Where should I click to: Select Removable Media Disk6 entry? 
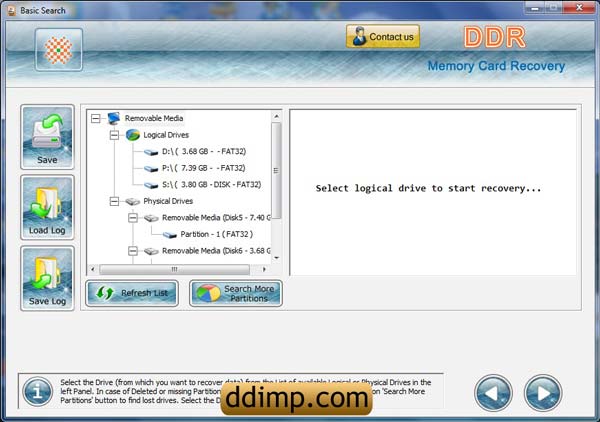[216, 251]
